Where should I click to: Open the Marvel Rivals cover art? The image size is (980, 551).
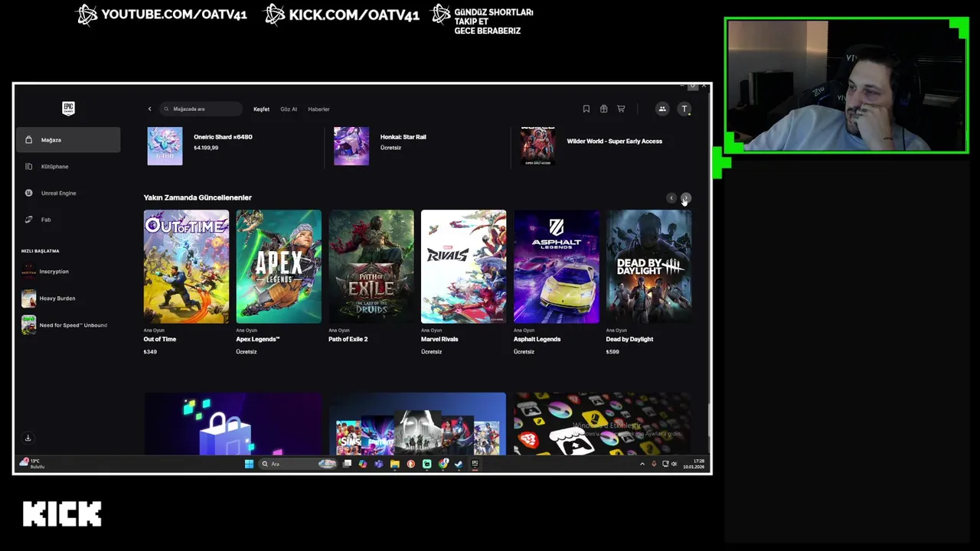463,266
